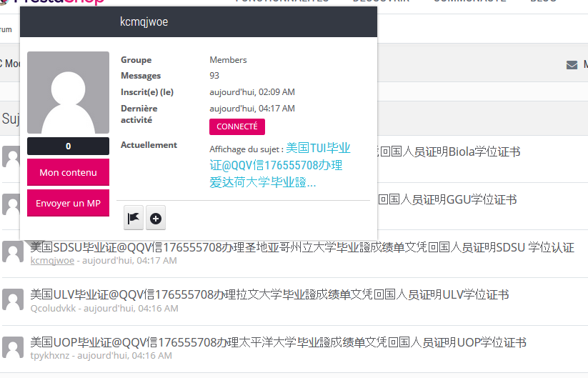Open the kcmqjwoe profile avatar picture
Screen dimensions: 588x378
click(69, 93)
